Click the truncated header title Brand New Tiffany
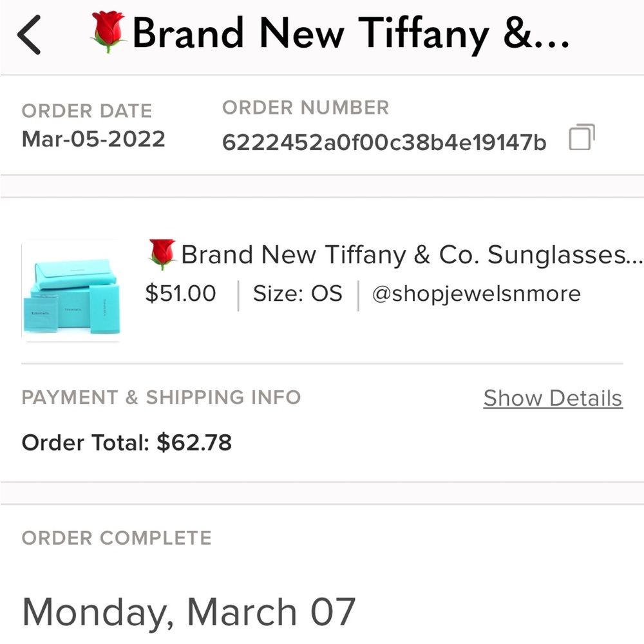Screen dimensions: 644x644 351,33
